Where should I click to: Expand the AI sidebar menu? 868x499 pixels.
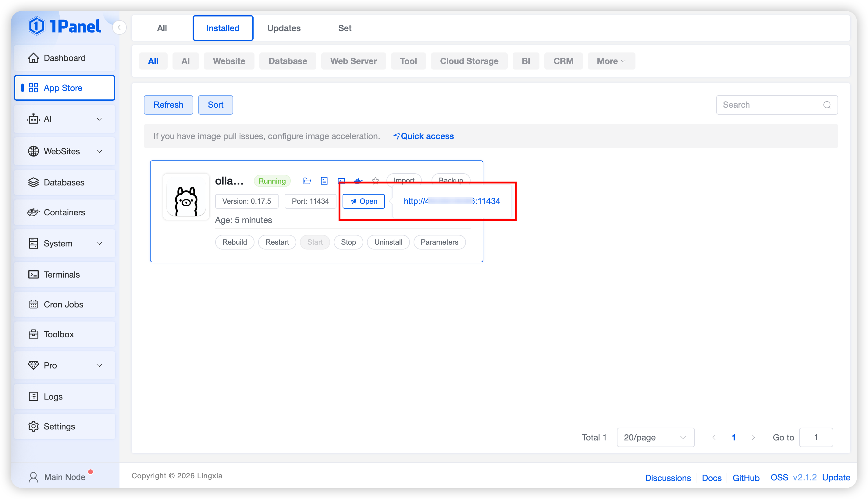(x=64, y=119)
